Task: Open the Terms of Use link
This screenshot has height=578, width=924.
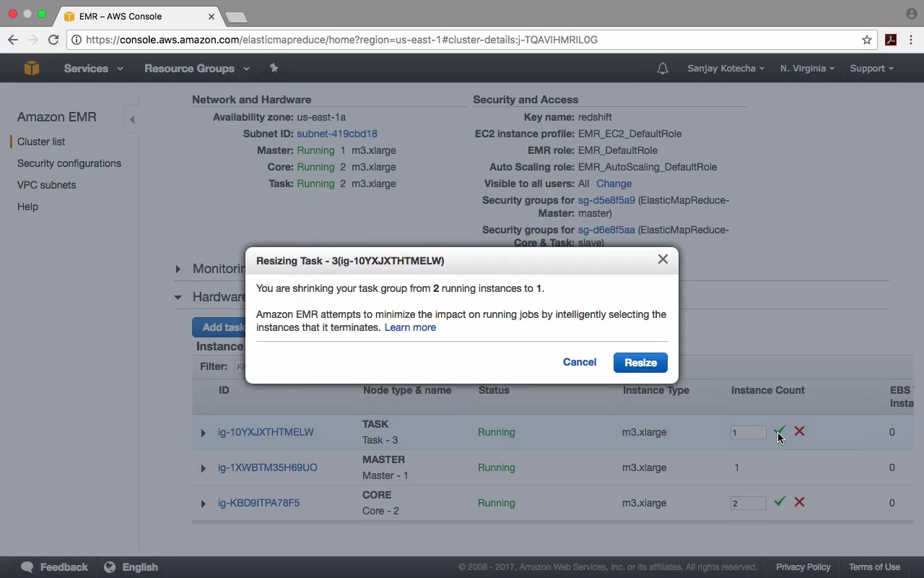Action: point(874,567)
